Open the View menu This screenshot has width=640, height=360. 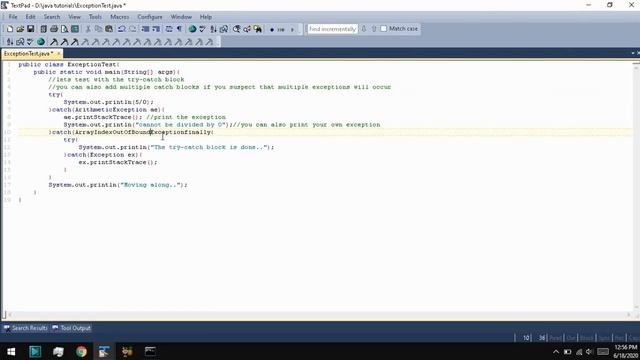[x=74, y=17]
